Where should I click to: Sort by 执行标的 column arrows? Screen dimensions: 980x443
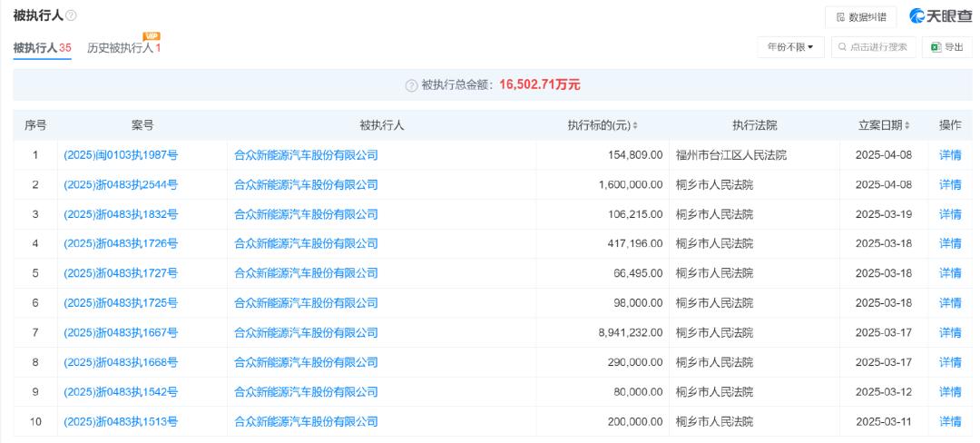(x=635, y=125)
